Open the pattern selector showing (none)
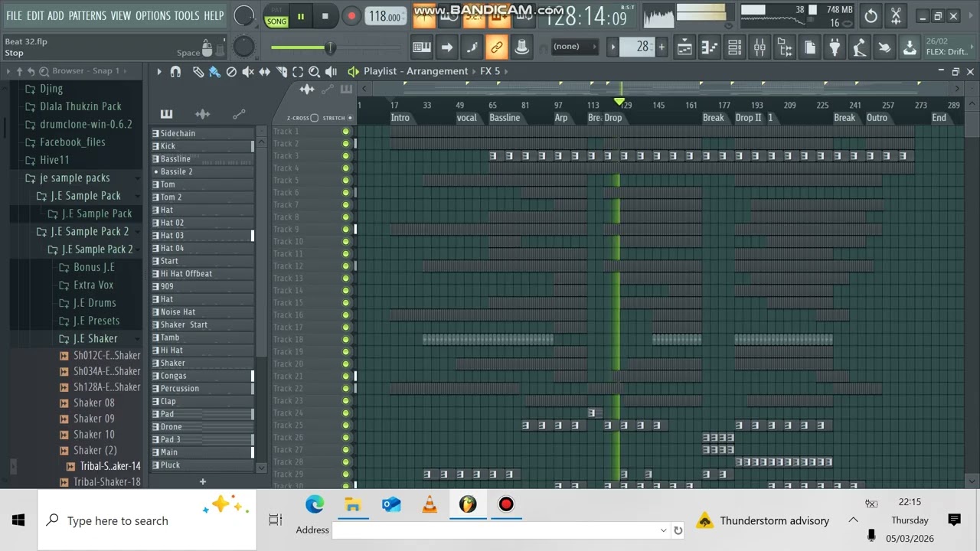 coord(574,47)
